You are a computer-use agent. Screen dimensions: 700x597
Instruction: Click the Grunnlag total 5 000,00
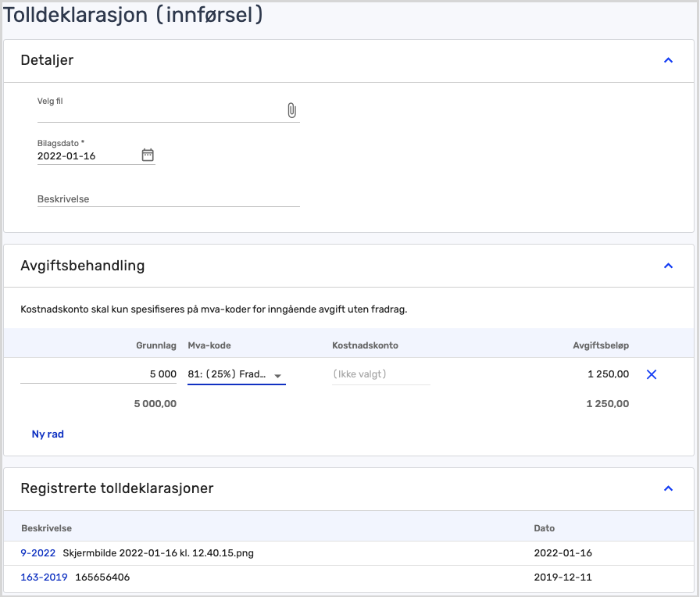(x=155, y=404)
